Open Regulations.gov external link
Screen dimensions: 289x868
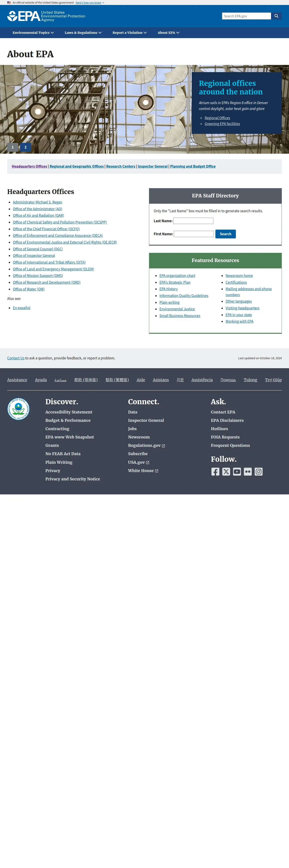146,445
